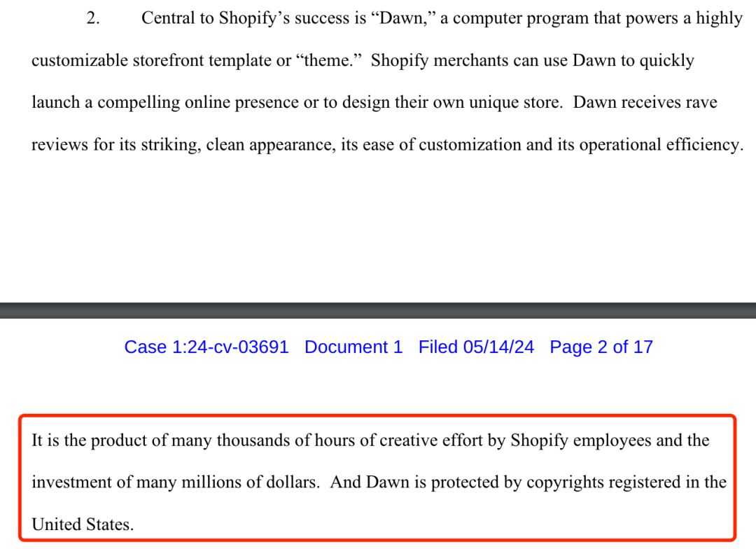Click the paragraph number "2."
756x549 pixels.
[93, 18]
